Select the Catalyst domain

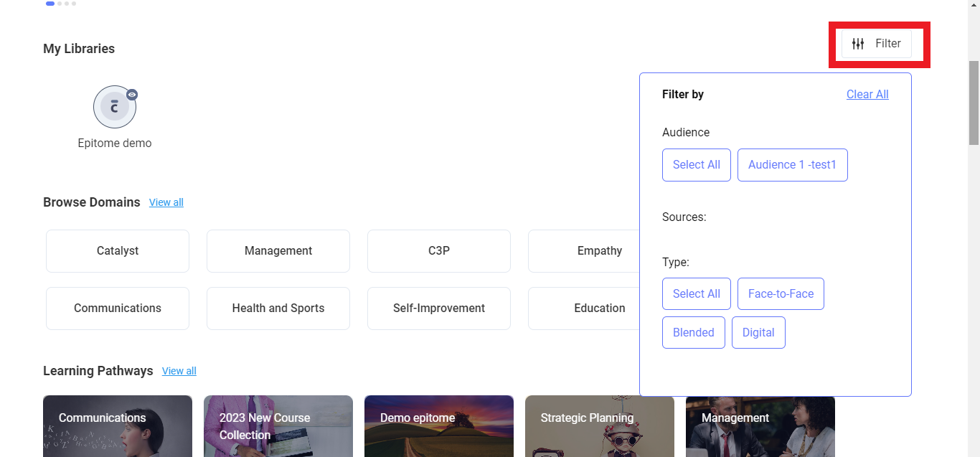pyautogui.click(x=117, y=250)
